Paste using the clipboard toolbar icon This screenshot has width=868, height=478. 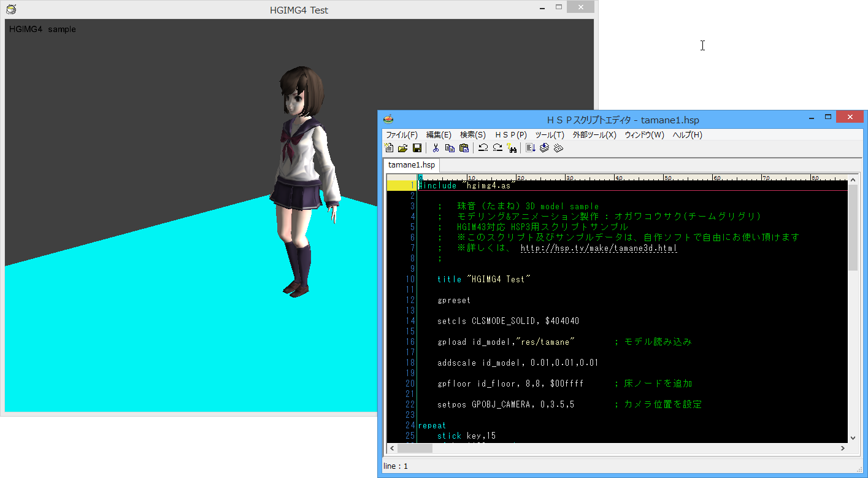coord(464,148)
